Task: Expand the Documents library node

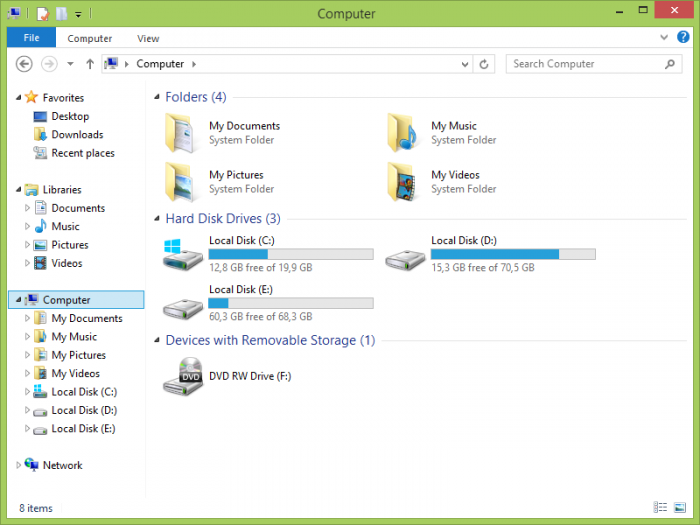Action: 27,208
